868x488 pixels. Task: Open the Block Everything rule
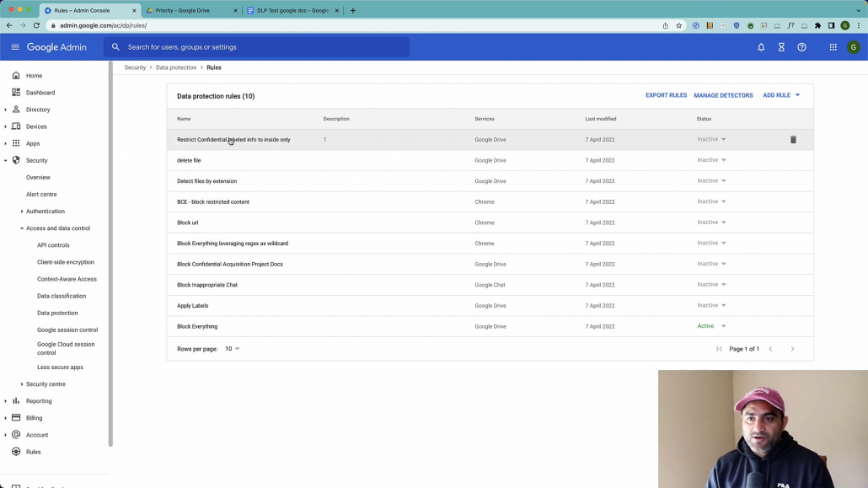197,326
